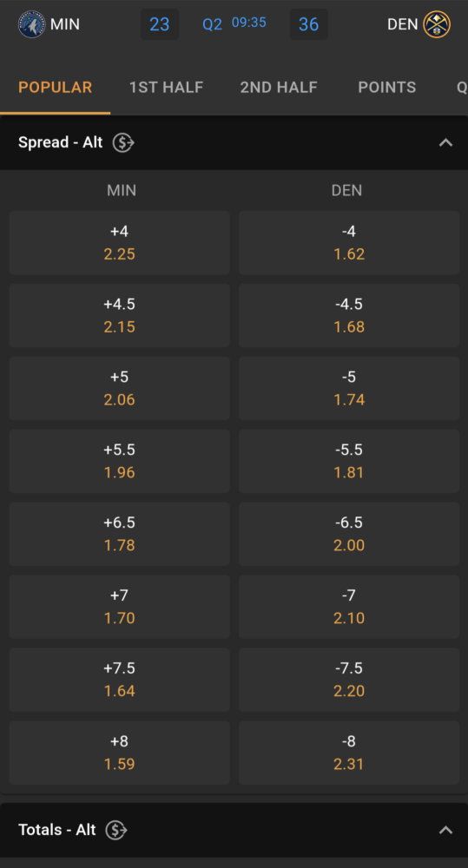The height and width of the screenshot is (868, 468).
Task: Select the POINTS tab
Action: [x=386, y=88]
